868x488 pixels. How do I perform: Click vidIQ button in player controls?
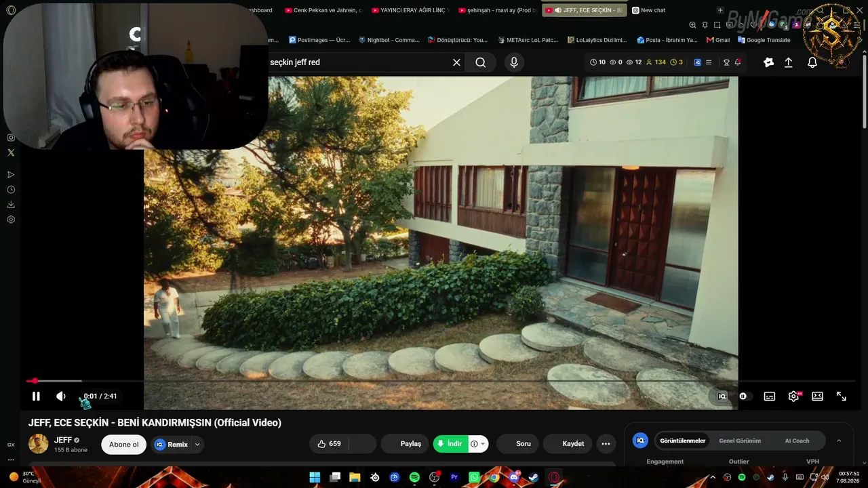[722, 396]
